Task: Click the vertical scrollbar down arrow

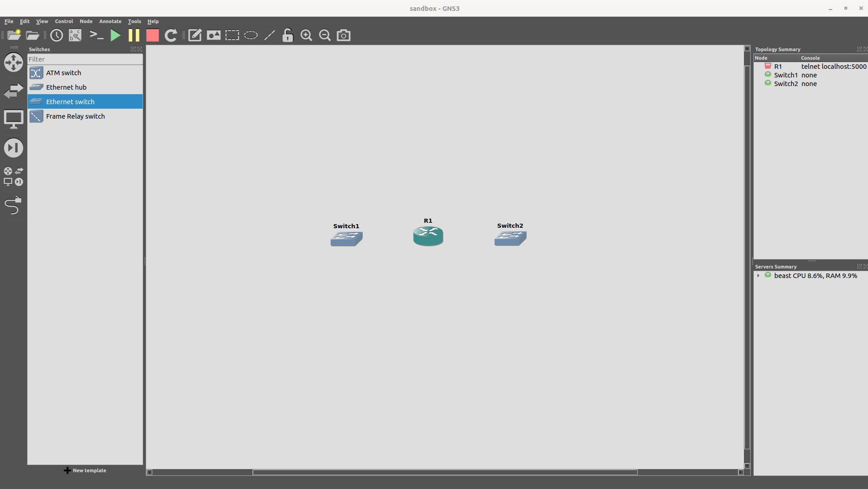Action: [747, 466]
